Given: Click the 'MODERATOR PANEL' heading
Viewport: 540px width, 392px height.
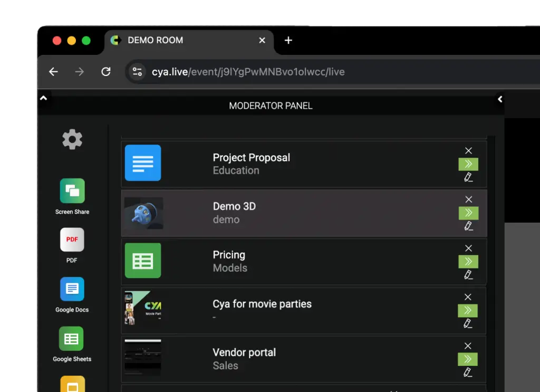Looking at the screenshot, I should point(271,106).
